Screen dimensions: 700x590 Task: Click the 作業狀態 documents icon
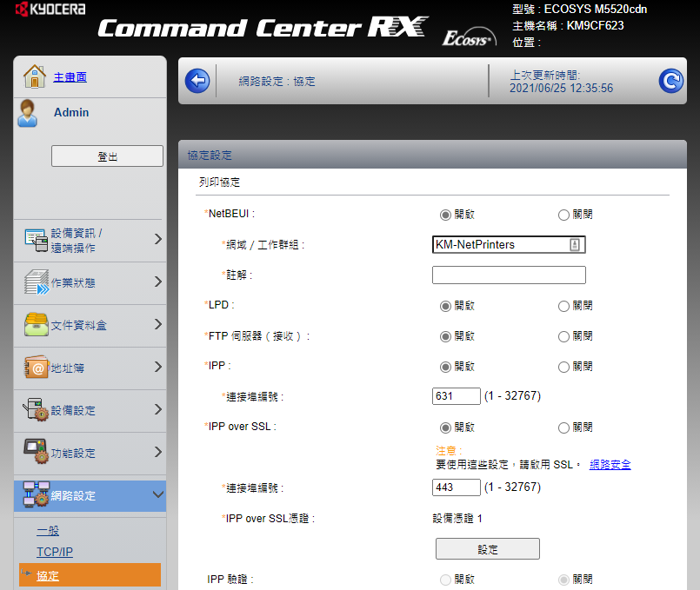click(x=35, y=282)
